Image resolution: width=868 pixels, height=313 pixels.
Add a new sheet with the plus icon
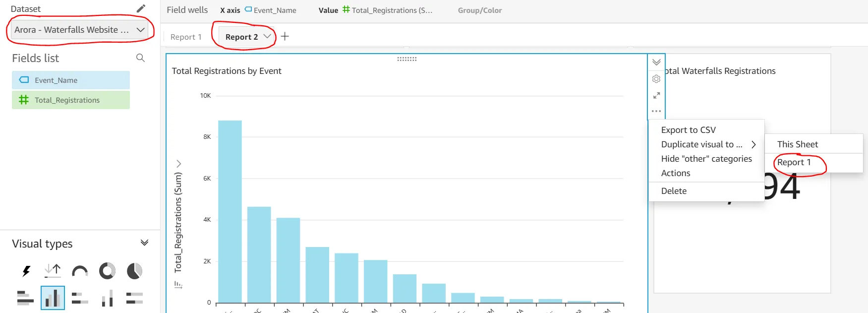click(285, 36)
